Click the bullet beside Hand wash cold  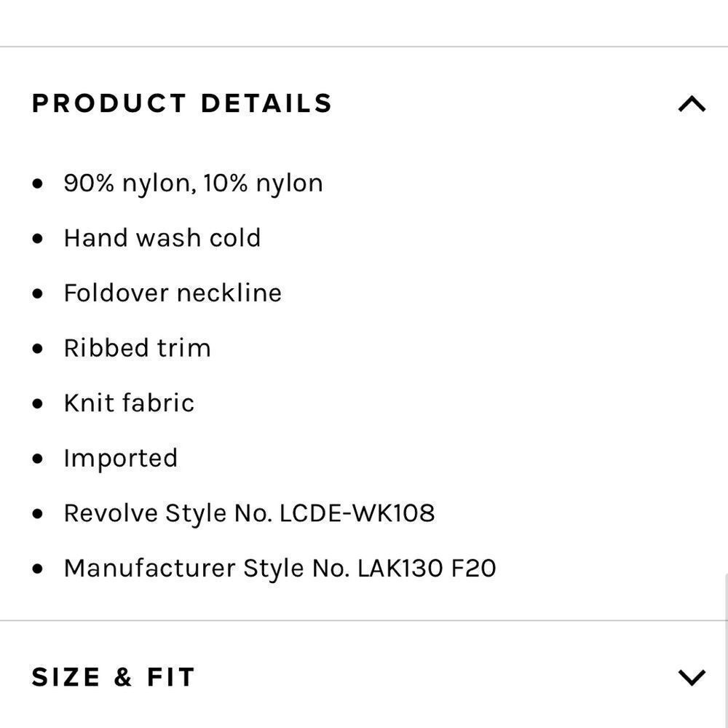point(38,239)
